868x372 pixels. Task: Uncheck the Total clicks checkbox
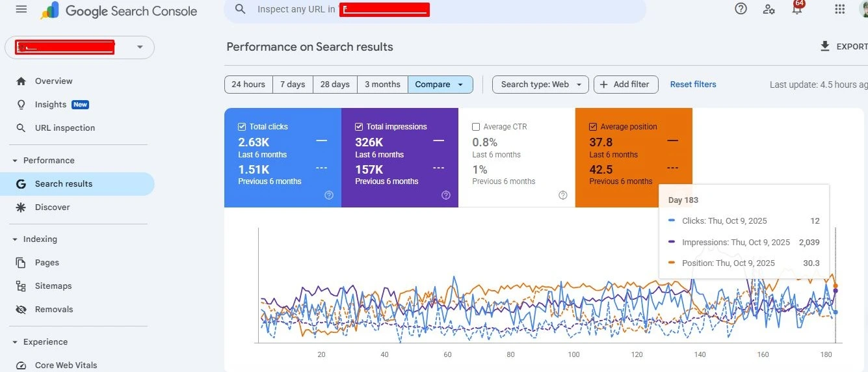(242, 127)
